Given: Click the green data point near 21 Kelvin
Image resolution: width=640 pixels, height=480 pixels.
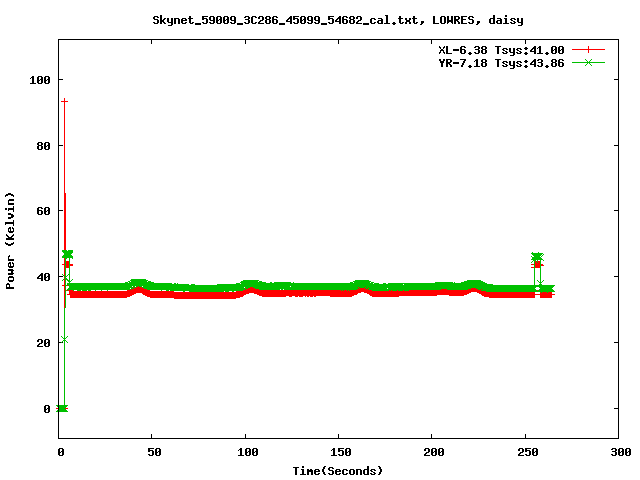Looking at the screenshot, I should pos(64,340).
